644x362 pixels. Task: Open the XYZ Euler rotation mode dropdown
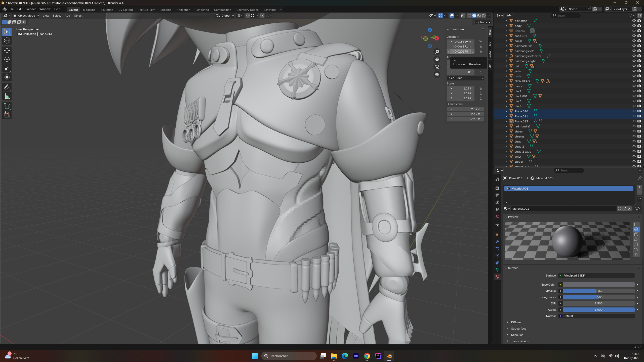pyautogui.click(x=465, y=78)
